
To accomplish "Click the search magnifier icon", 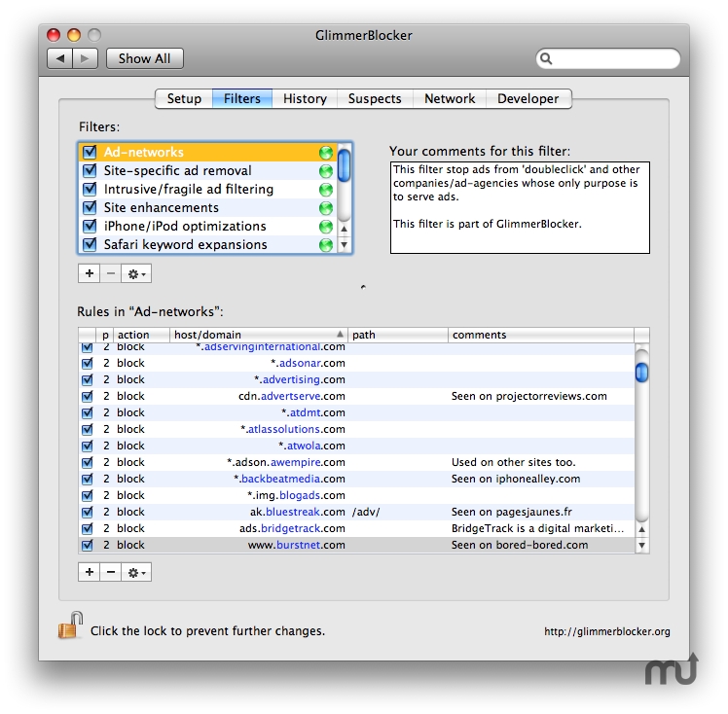I will [546, 58].
